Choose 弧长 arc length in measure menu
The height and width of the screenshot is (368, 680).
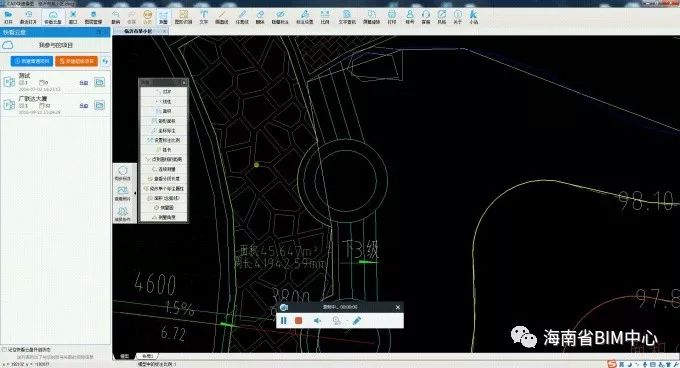point(164,150)
